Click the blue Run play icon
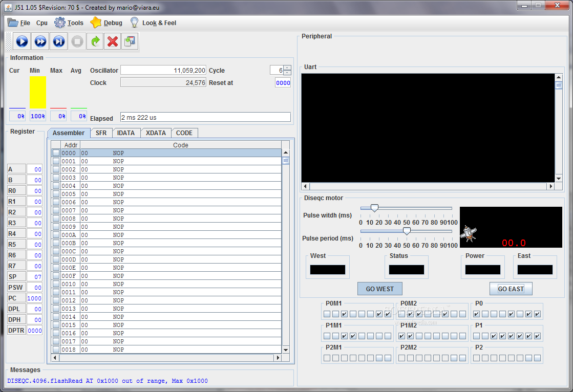Screen dimensions: 573x392 click(x=22, y=41)
